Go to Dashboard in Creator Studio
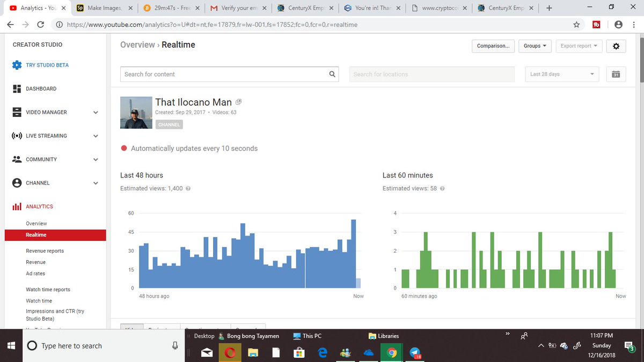This screenshot has height=362, width=644. pos(41,89)
